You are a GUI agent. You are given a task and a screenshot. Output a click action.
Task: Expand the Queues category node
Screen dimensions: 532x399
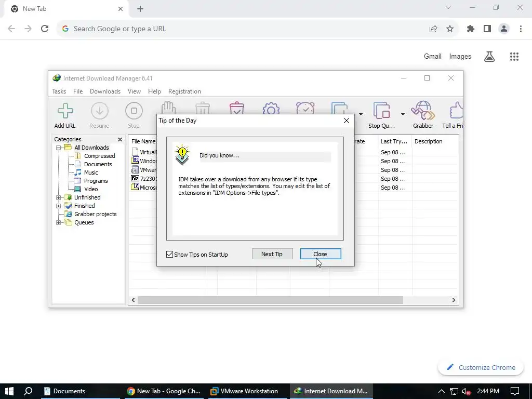[x=58, y=222]
